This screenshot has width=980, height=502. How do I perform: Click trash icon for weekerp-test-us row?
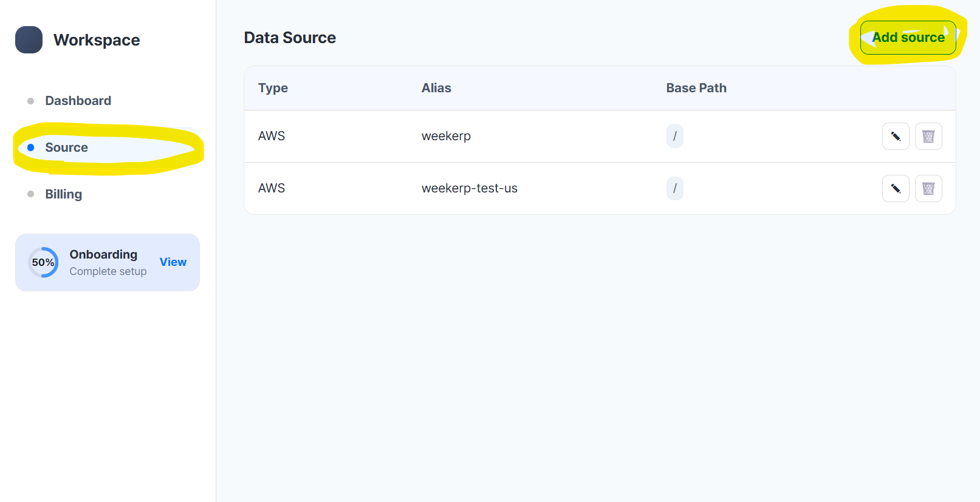[928, 189]
